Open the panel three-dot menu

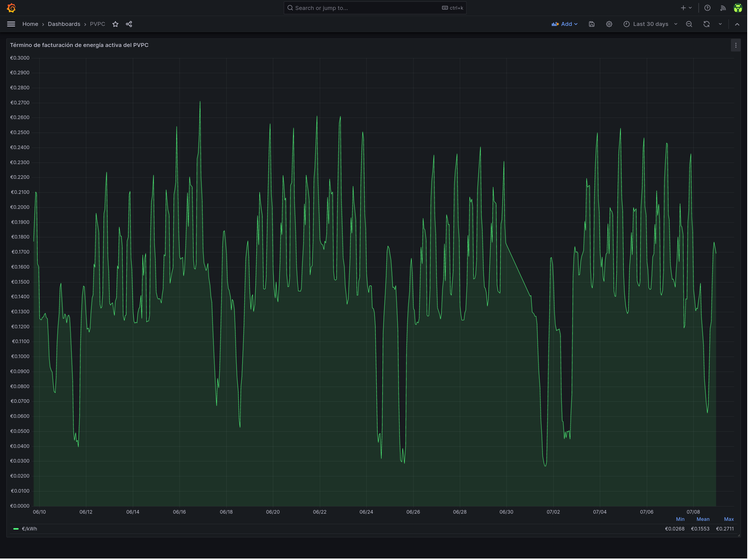coord(736,45)
